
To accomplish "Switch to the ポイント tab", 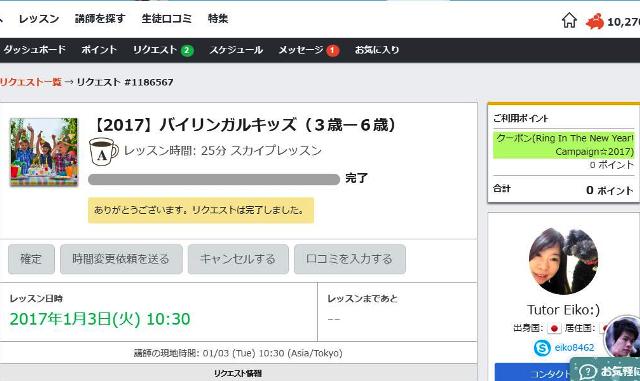I will (99, 50).
